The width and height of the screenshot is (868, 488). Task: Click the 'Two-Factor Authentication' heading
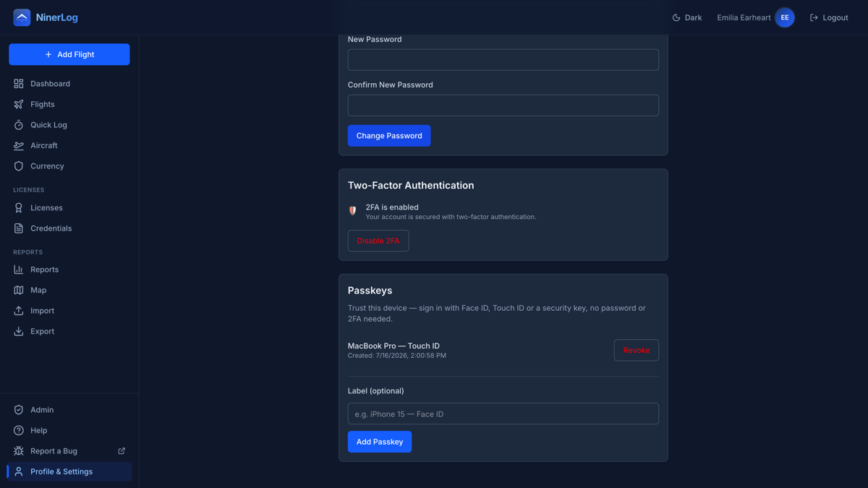pos(411,185)
